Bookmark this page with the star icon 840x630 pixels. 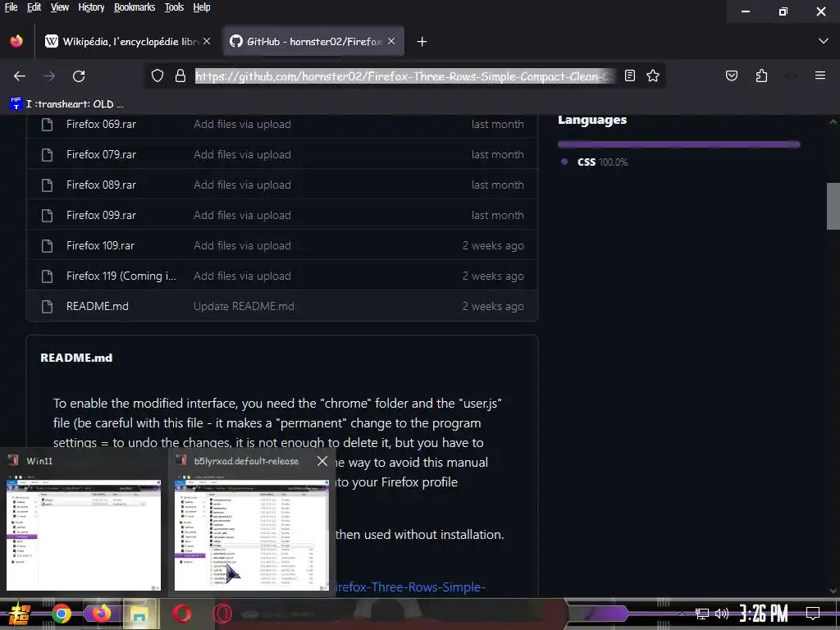(652, 76)
